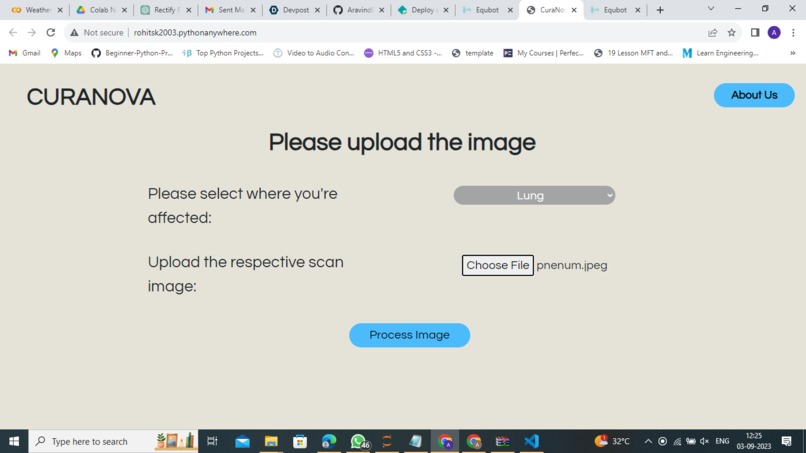Click the pnenum.jpeg file name

point(572,265)
